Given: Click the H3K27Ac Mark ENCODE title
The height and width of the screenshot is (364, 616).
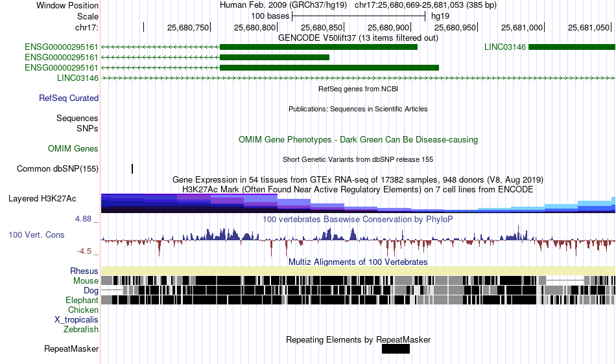Looking at the screenshot, I should tap(358, 190).
